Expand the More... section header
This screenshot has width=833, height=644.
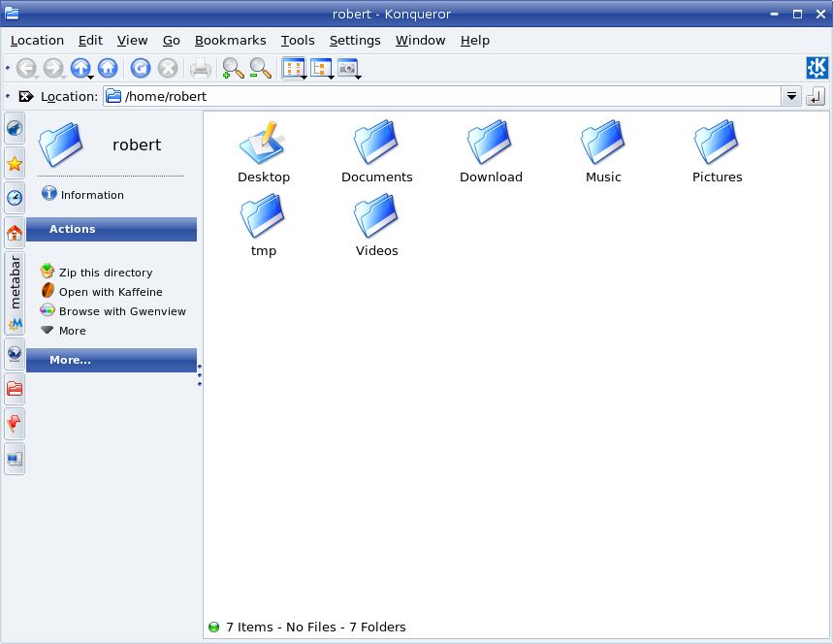point(112,360)
